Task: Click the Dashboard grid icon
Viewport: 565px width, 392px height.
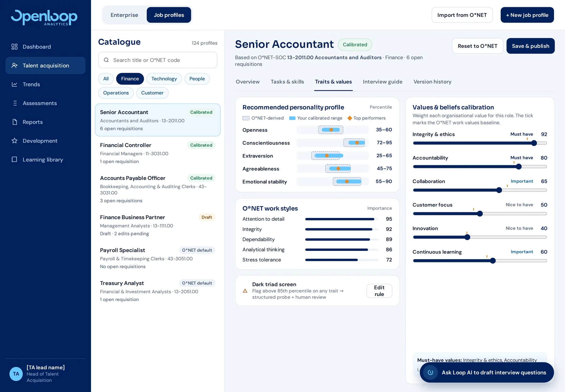Action: coord(14,47)
